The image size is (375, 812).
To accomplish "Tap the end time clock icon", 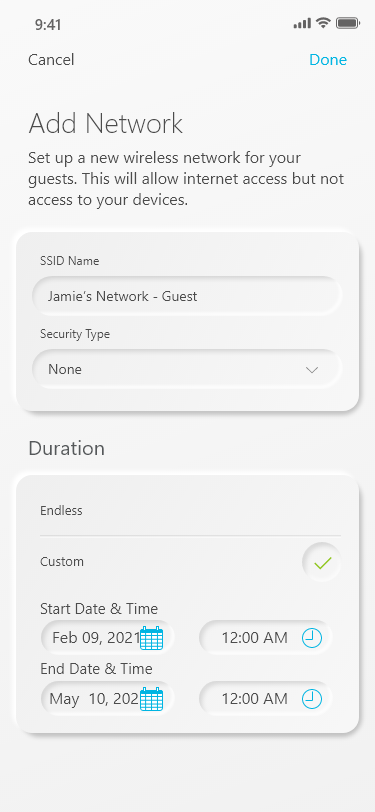I will tap(312, 699).
